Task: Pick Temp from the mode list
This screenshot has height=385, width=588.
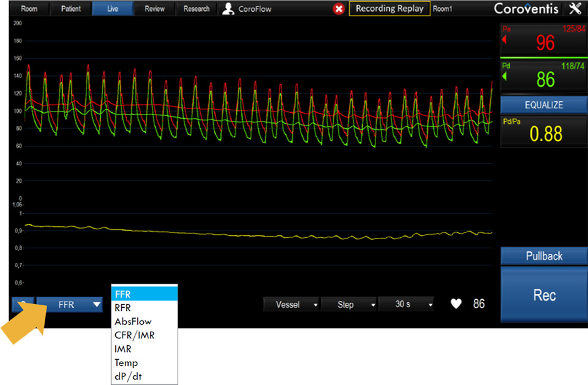Action: 145,362
